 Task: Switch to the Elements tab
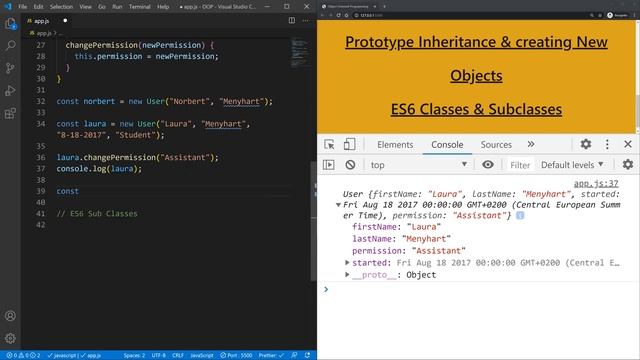(395, 144)
